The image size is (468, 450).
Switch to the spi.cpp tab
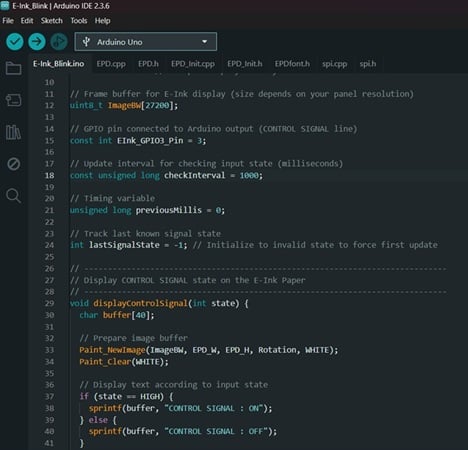click(334, 64)
